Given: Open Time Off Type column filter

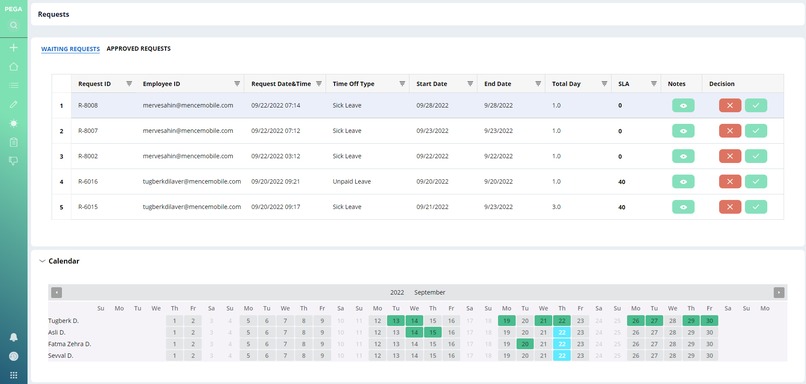Looking at the screenshot, I should tap(402, 84).
